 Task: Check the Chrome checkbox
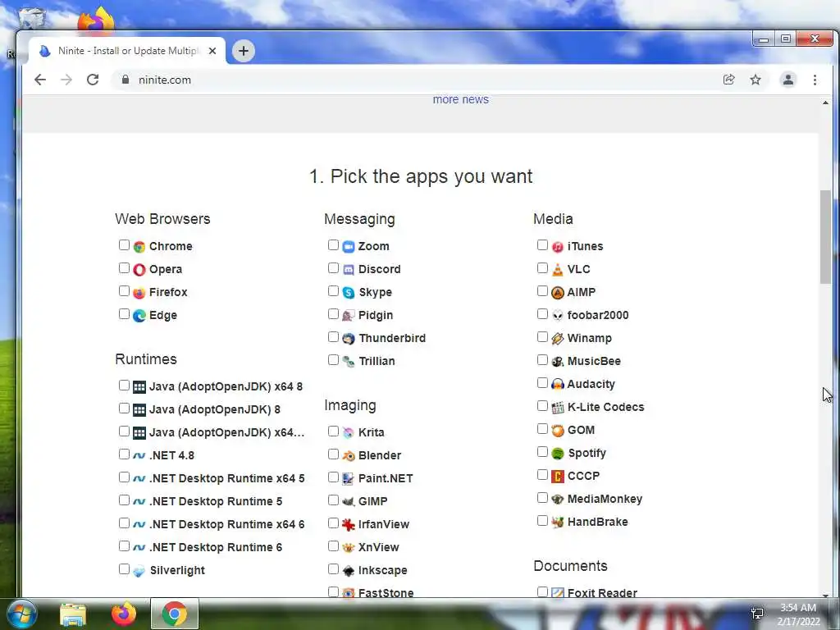click(125, 244)
